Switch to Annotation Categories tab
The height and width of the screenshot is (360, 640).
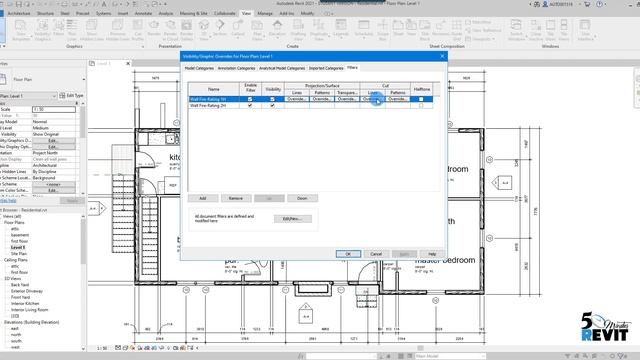tap(236, 68)
